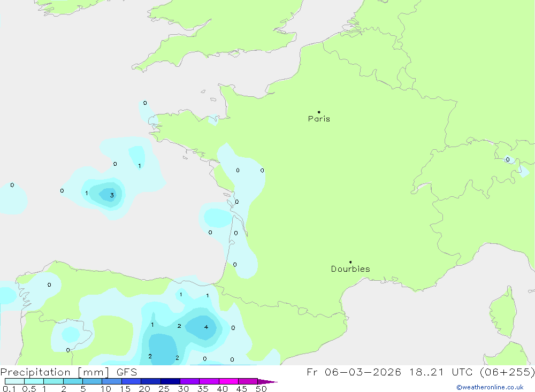Screen dimensions: 535x392
Task: Click the precipitation value '4' over northern Spain
Action: [206, 327]
